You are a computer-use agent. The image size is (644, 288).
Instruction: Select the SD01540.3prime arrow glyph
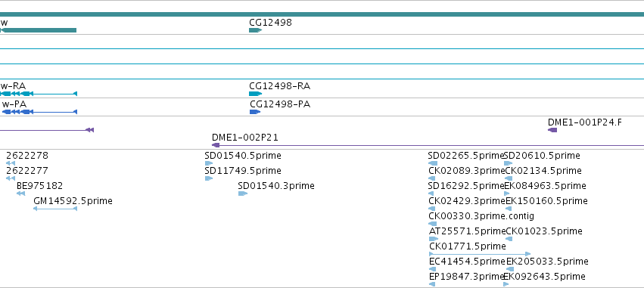click(x=243, y=194)
